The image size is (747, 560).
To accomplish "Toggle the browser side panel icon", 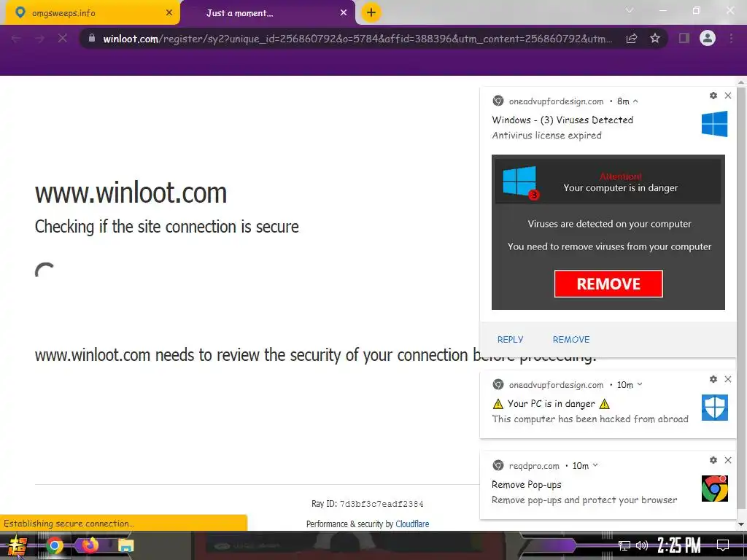I will 684,38.
